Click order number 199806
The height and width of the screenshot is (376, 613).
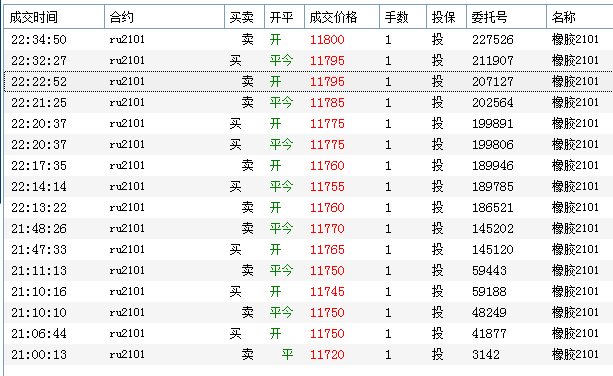(x=493, y=145)
